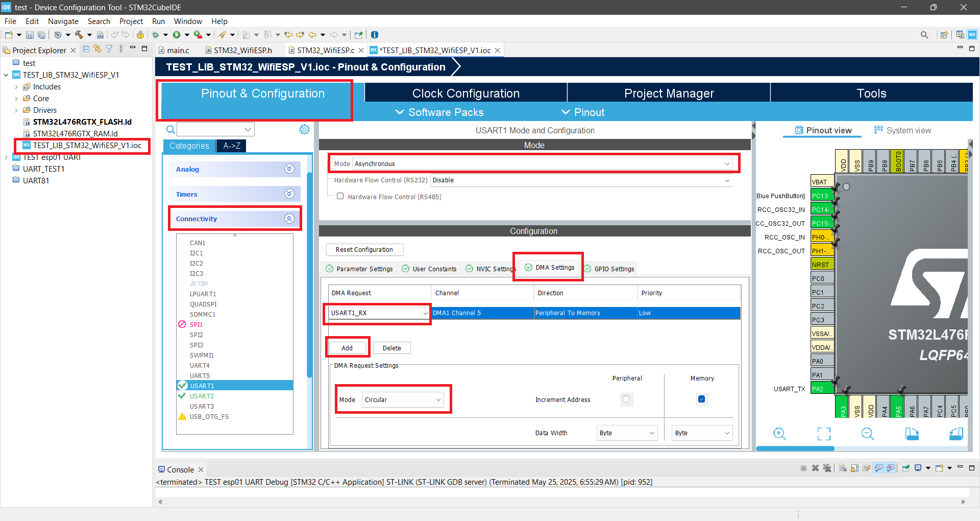Open Hardware Flow Control (RS232) dropdown
Image resolution: width=980 pixels, height=521 pixels.
(581, 180)
